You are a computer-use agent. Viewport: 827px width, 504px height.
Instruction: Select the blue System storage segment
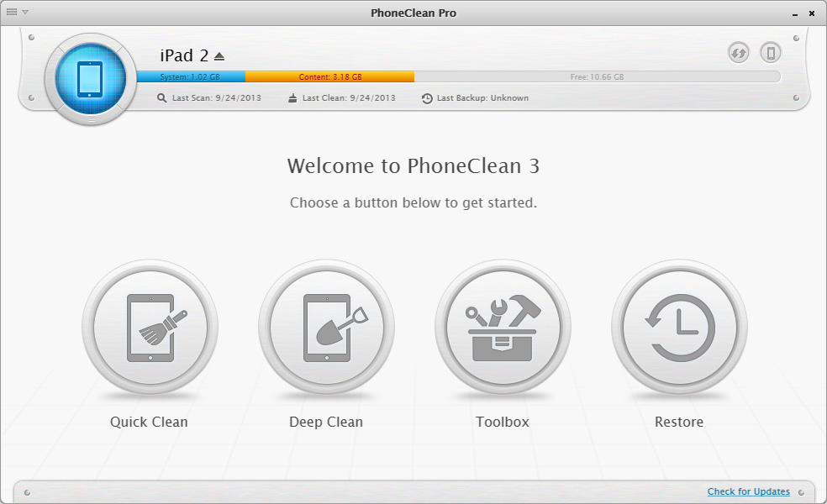click(x=191, y=77)
